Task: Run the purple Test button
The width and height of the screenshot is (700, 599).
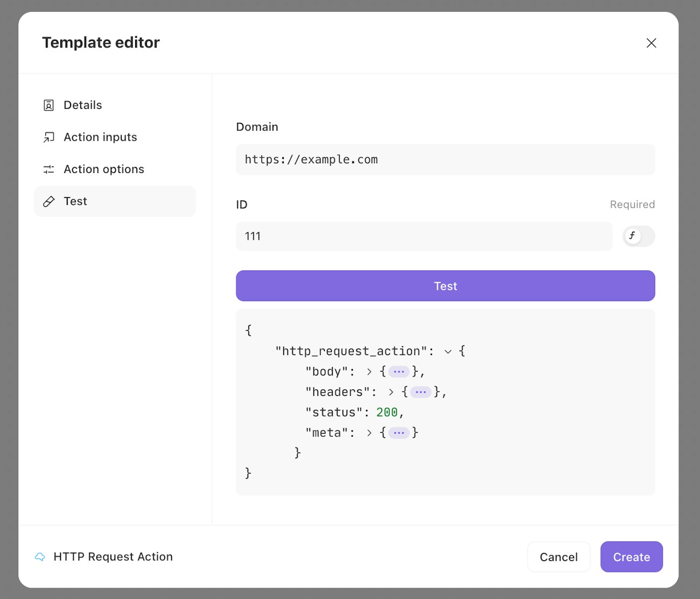Action: pos(445,286)
